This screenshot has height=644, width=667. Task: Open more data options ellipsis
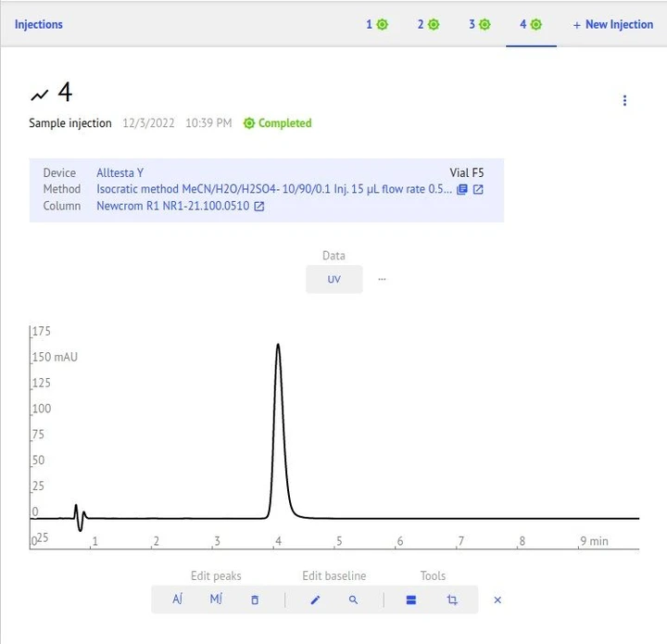tap(382, 279)
